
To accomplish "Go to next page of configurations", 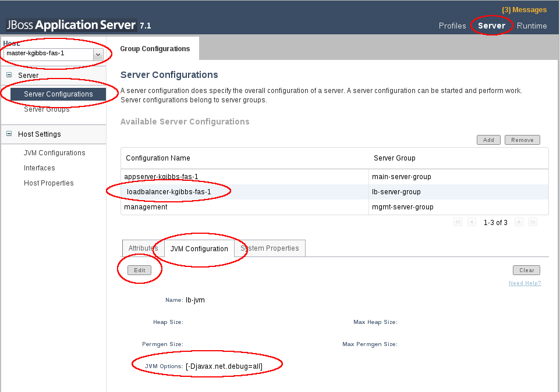I will pyautogui.click(x=519, y=222).
